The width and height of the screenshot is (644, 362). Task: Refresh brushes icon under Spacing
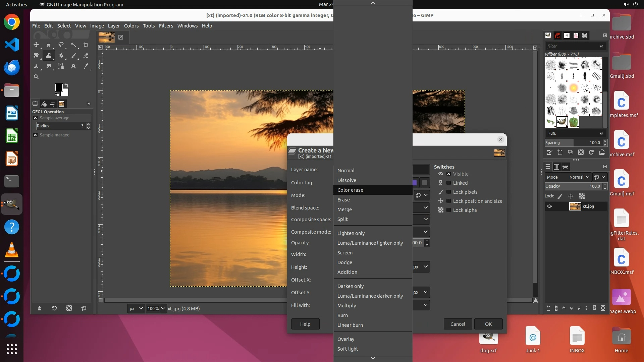click(591, 153)
